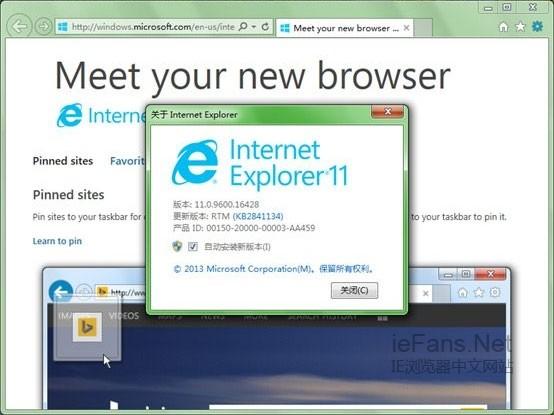Refresh the page with the reload icon
Image resolution: width=554 pixels, height=415 pixels.
(265, 26)
